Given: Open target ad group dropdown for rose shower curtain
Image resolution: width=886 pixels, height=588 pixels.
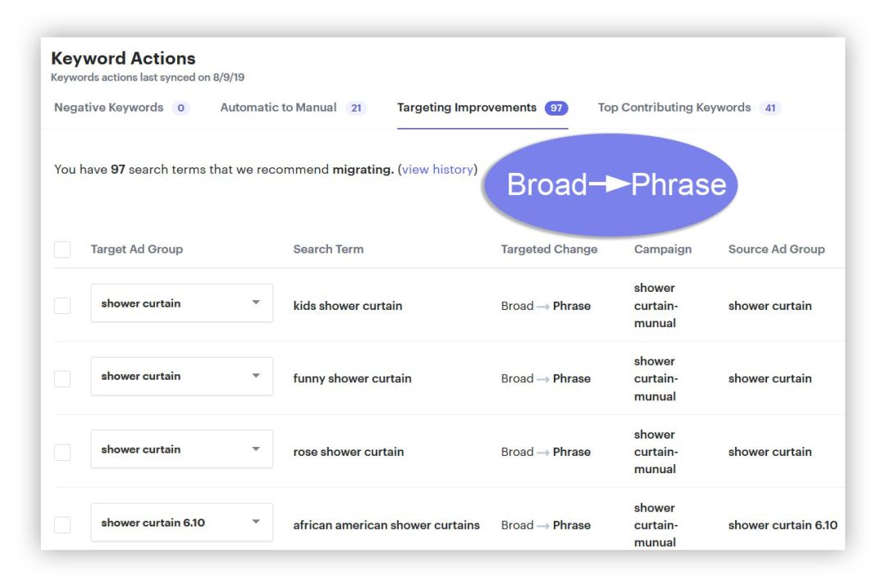Looking at the screenshot, I should pos(181,449).
